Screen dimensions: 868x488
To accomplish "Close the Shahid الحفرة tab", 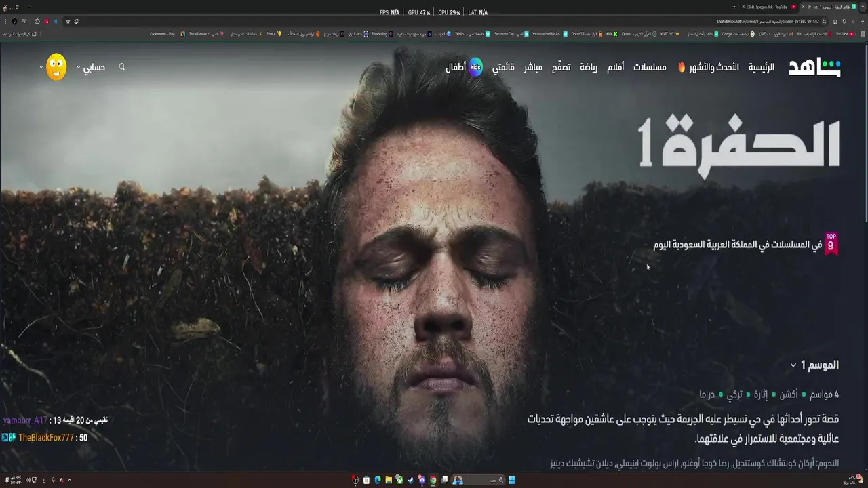I will 803,7.
